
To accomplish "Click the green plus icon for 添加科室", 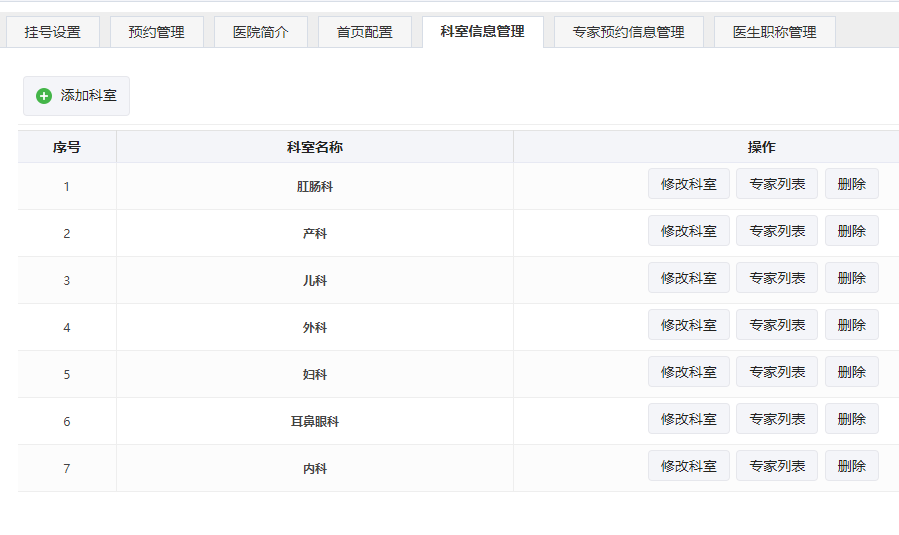I will click(x=44, y=96).
